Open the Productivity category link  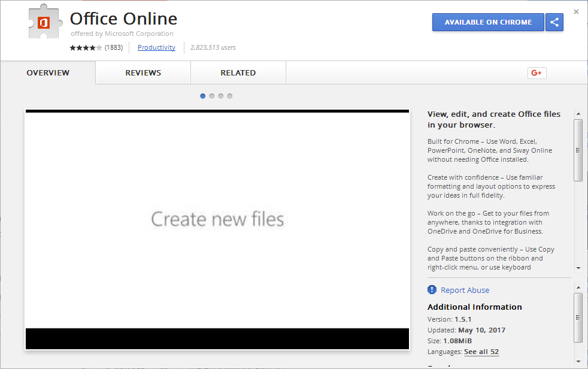click(x=156, y=48)
